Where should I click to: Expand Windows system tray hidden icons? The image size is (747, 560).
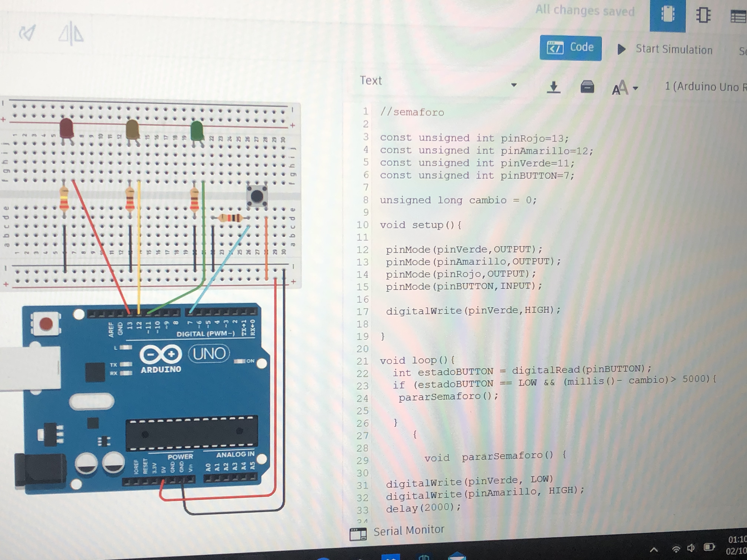click(654, 550)
